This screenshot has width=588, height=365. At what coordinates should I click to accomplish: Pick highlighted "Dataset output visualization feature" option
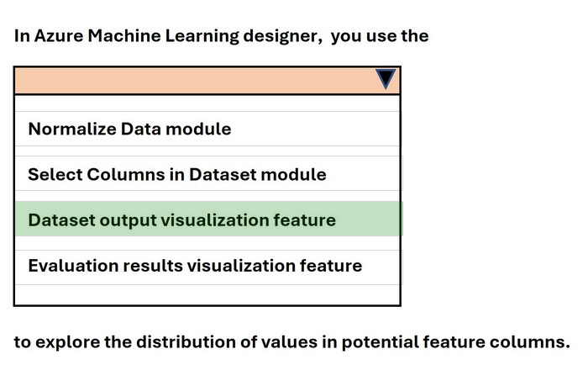pyautogui.click(x=181, y=220)
